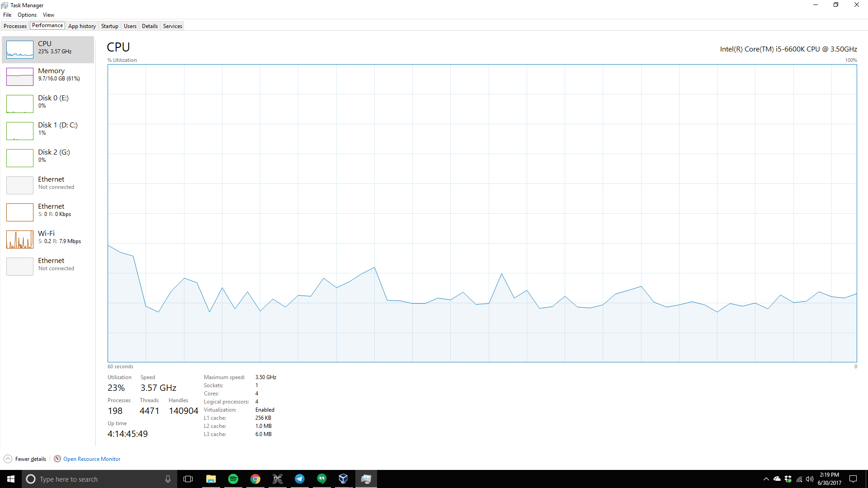Select the Memory usage thumbnail graph

tap(20, 76)
